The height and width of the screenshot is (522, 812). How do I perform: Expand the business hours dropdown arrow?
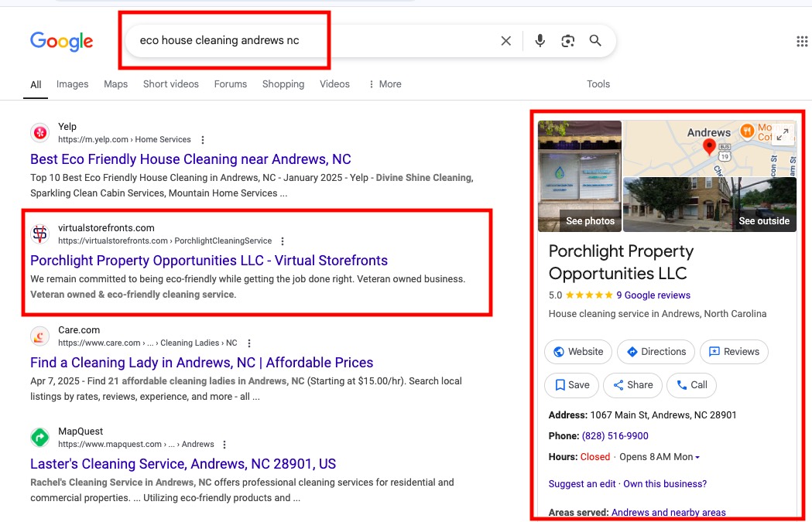tap(697, 457)
